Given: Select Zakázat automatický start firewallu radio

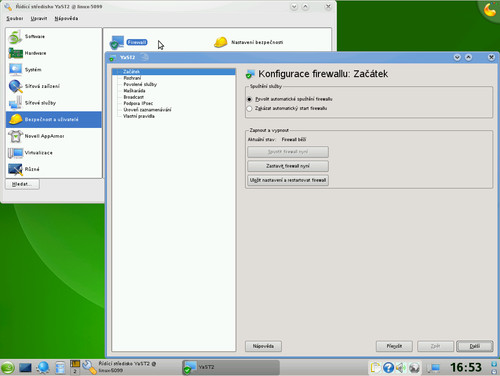Looking at the screenshot, I should click(x=249, y=108).
